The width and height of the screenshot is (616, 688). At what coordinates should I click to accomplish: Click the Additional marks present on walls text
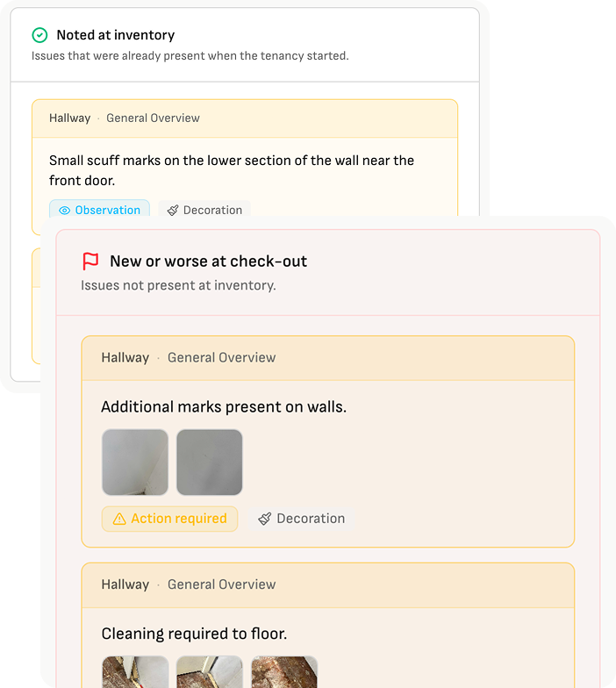click(x=224, y=407)
